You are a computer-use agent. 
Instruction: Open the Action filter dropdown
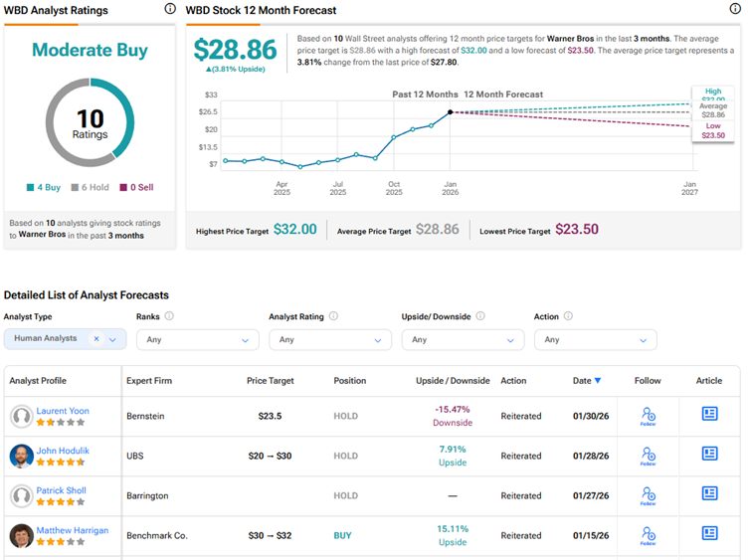pyautogui.click(x=595, y=339)
